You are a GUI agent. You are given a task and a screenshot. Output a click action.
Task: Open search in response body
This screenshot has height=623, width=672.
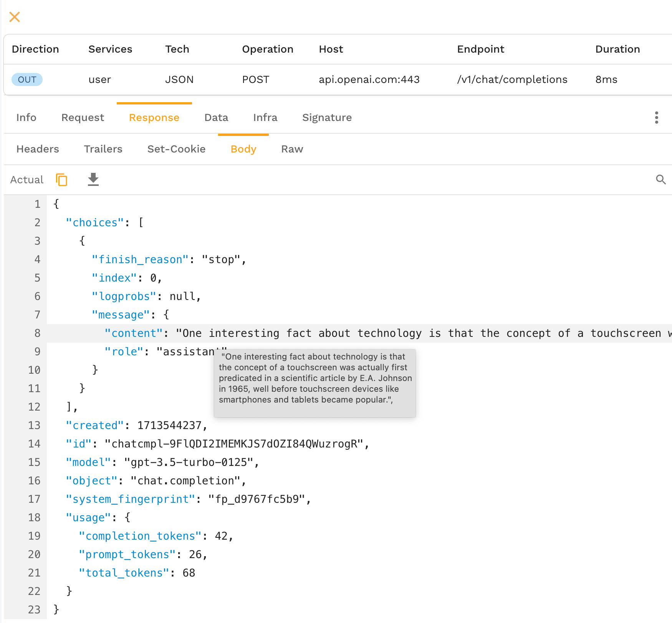660,179
